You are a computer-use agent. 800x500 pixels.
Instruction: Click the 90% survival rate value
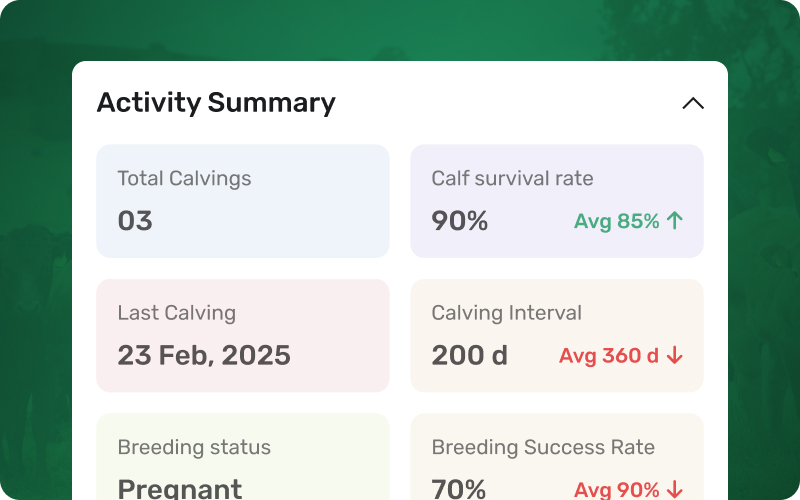pyautogui.click(x=460, y=221)
